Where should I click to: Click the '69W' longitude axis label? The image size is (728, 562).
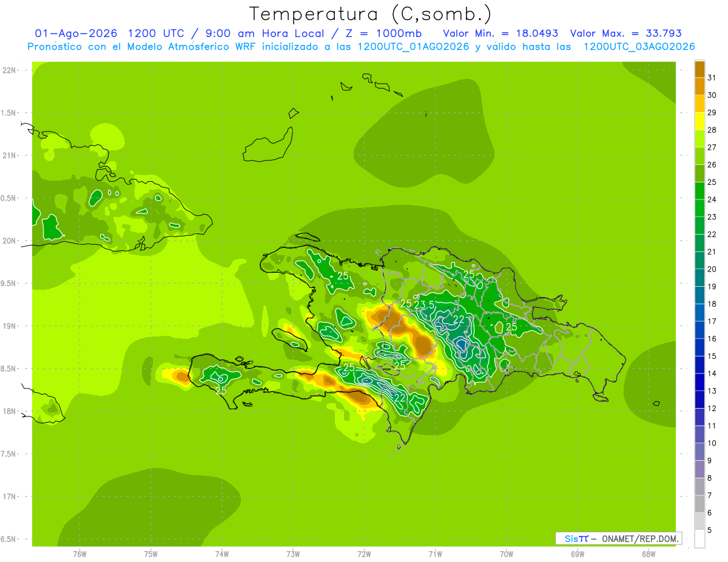(x=578, y=554)
